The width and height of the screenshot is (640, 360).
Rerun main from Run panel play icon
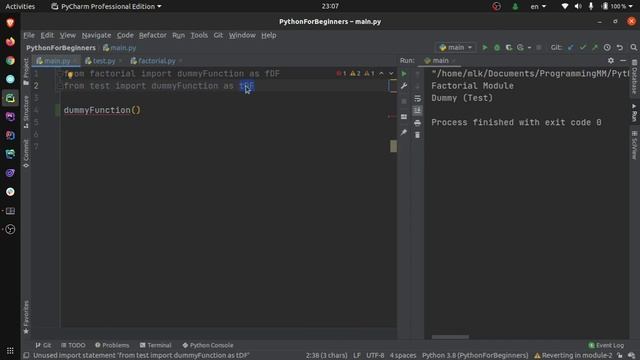click(404, 74)
